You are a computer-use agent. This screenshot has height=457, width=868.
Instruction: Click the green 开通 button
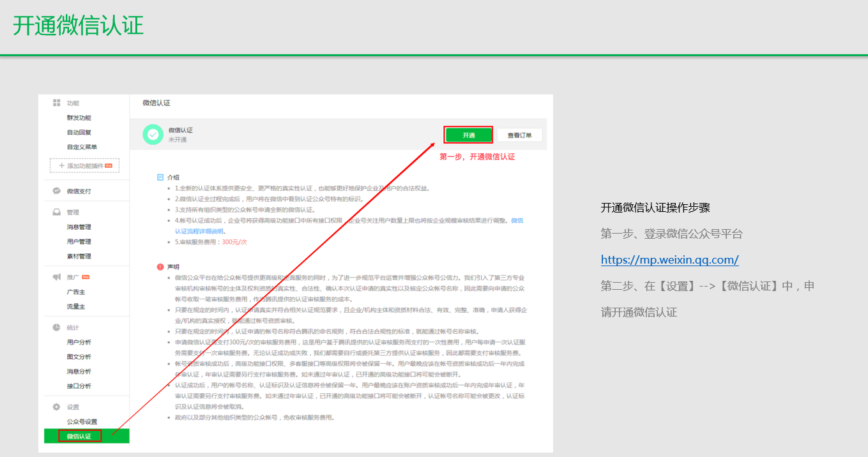[x=469, y=135]
